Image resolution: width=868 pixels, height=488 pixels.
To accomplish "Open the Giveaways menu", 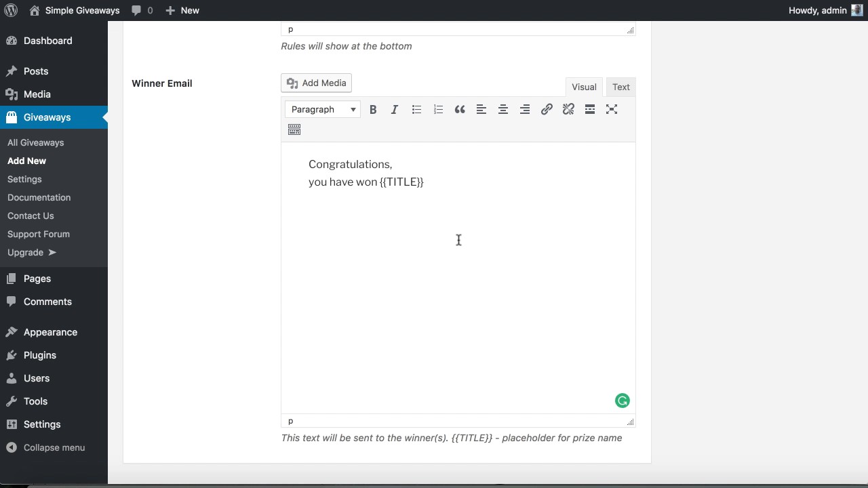I will click(x=54, y=117).
